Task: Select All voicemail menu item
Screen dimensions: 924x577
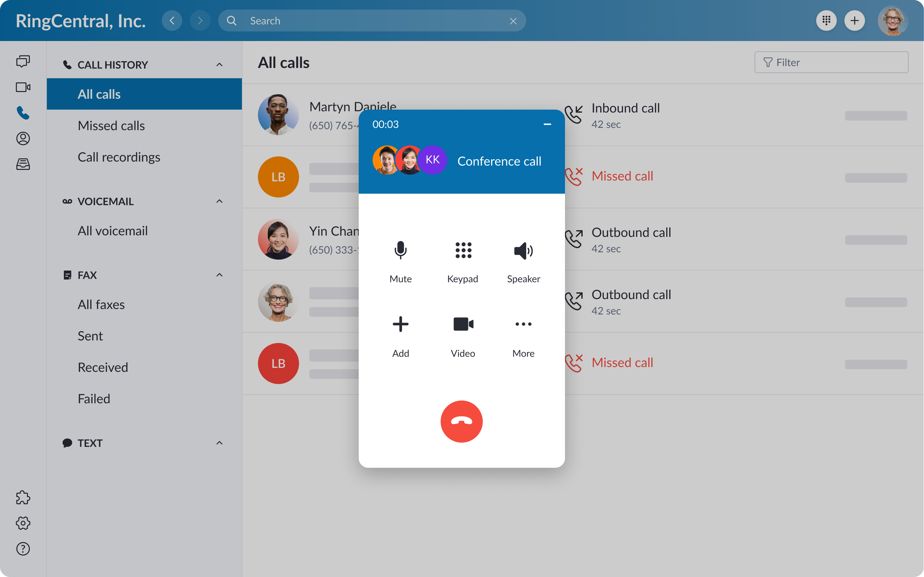Action: point(113,230)
